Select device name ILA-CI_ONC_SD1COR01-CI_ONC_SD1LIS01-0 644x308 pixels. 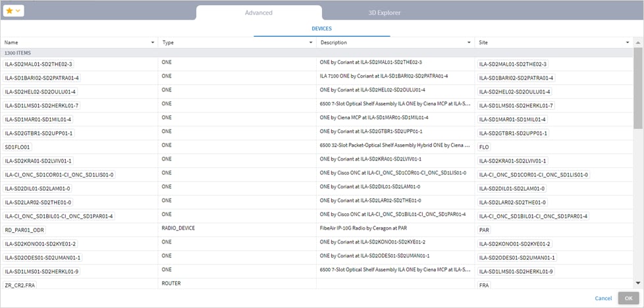pyautogui.click(x=59, y=175)
